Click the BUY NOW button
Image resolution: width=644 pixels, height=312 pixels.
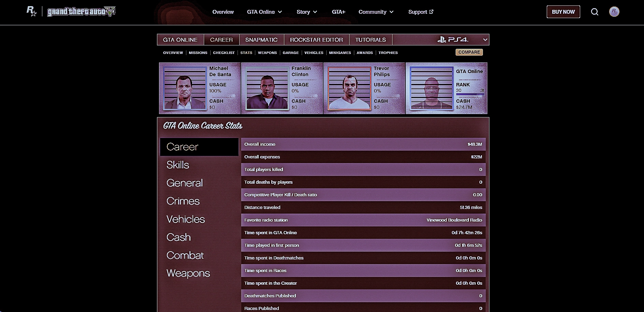click(563, 12)
